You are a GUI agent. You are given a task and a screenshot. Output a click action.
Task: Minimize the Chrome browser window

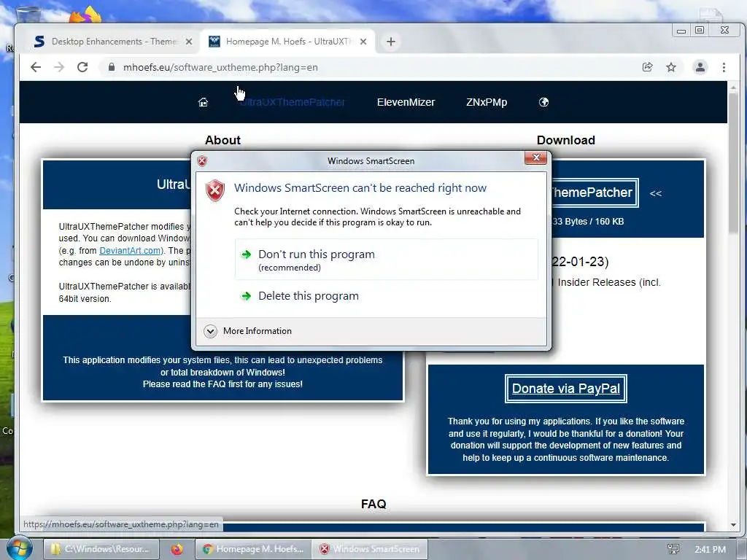[x=681, y=31]
